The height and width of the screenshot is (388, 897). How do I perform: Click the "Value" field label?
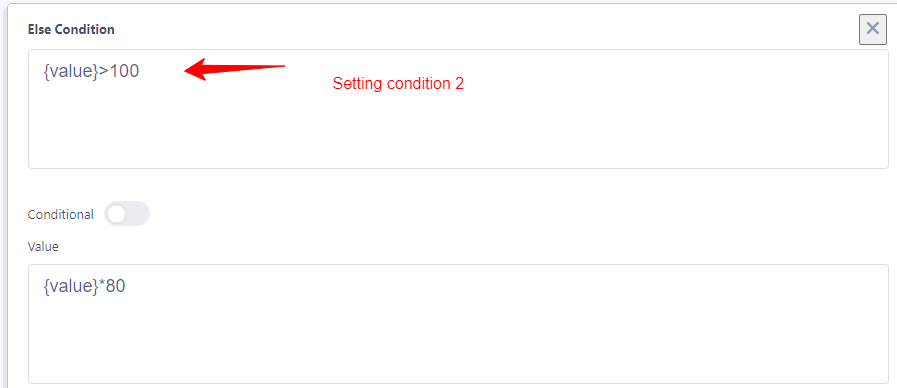[43, 247]
